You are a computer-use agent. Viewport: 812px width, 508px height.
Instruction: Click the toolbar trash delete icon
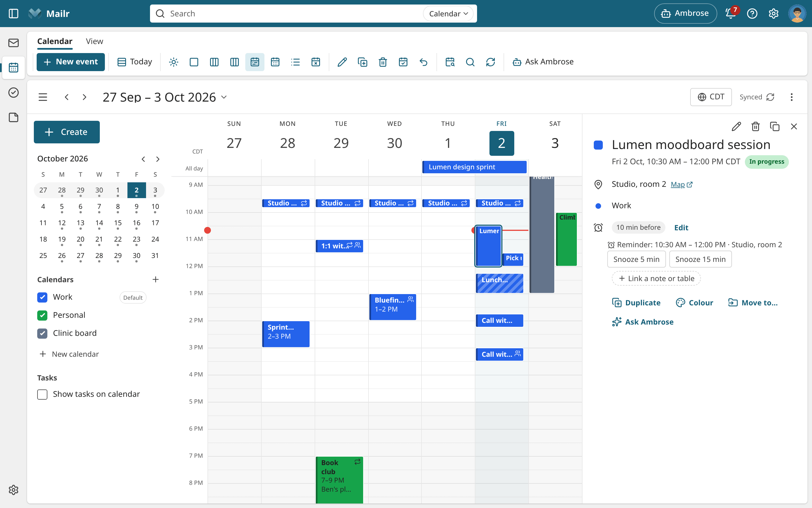coord(383,62)
